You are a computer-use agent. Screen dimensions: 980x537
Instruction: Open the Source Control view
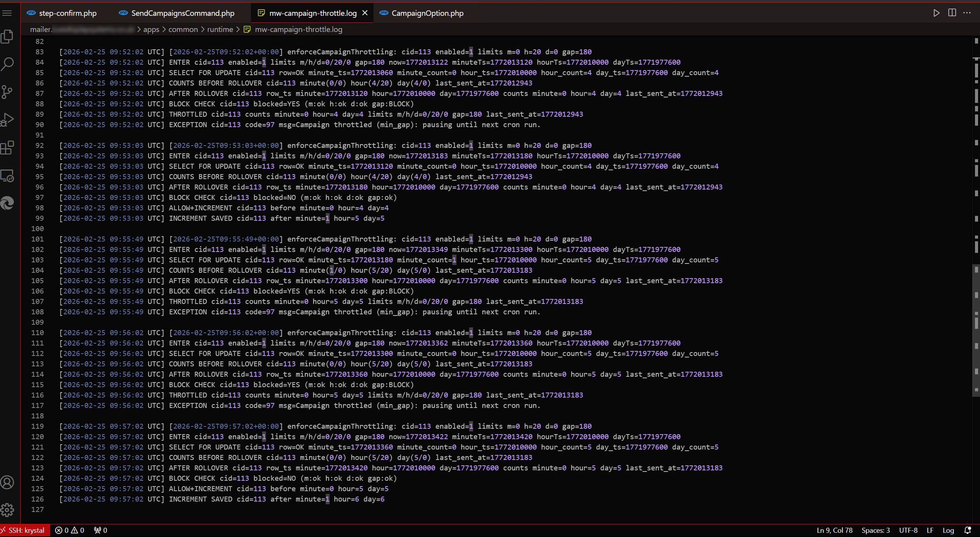(7, 92)
